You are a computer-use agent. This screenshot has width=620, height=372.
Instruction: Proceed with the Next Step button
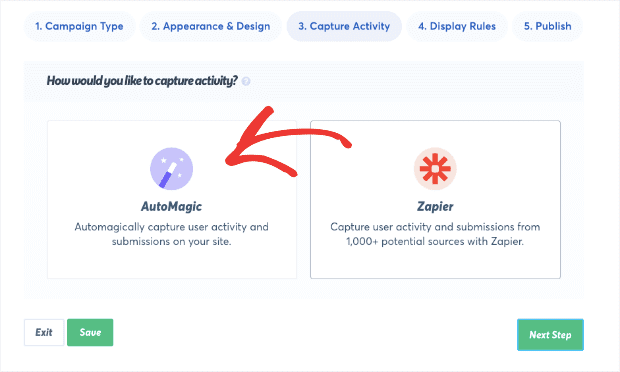[550, 335]
